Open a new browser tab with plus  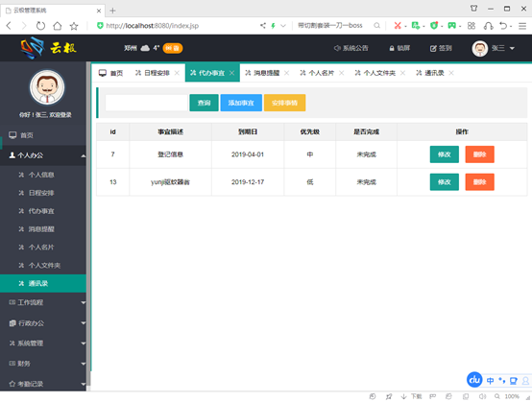(x=112, y=11)
